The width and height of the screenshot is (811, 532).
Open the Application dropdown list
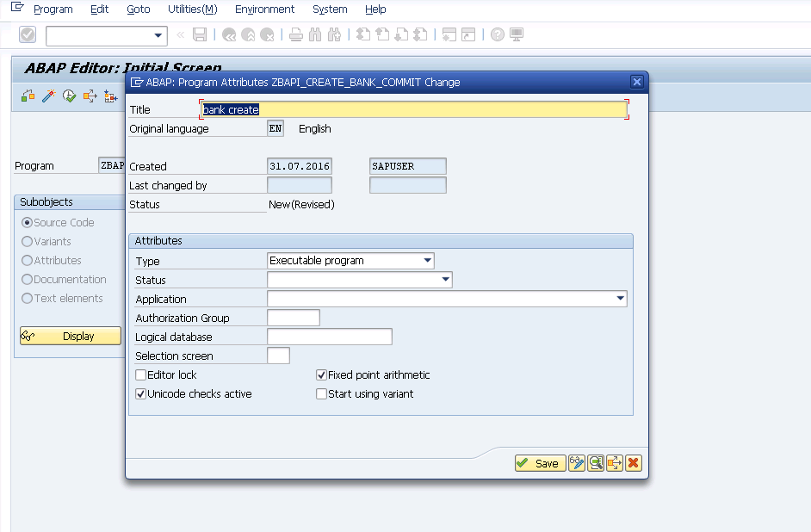[621, 298]
